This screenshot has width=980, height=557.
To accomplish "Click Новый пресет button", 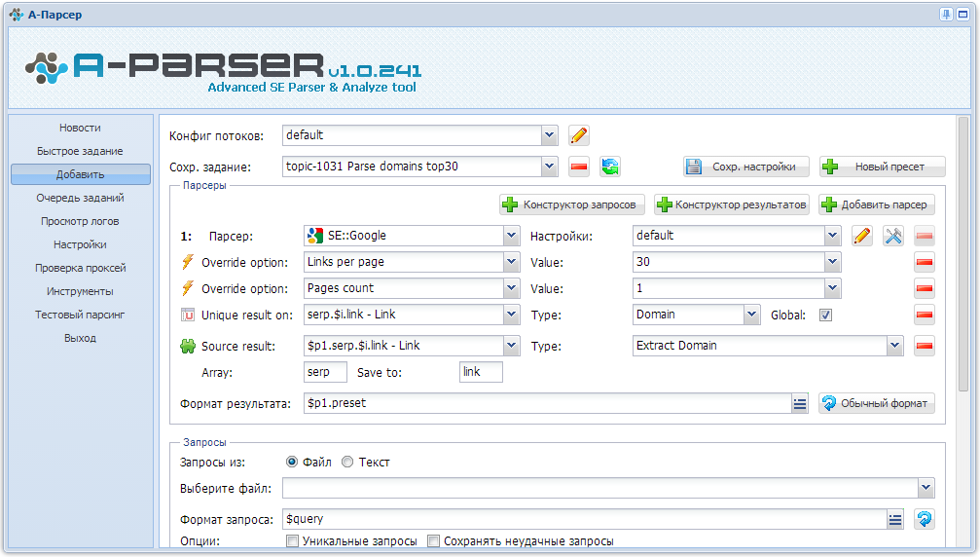I will (883, 167).
